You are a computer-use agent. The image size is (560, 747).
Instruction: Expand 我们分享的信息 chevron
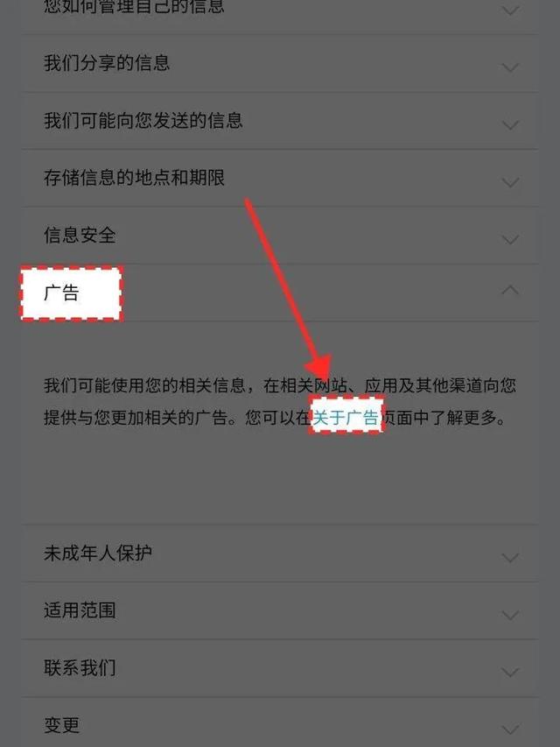coord(510,67)
